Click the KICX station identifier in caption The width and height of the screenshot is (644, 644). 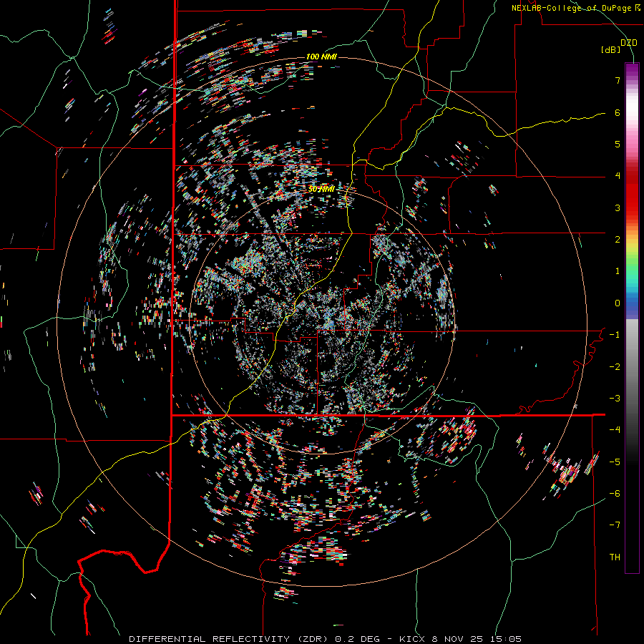(413, 639)
